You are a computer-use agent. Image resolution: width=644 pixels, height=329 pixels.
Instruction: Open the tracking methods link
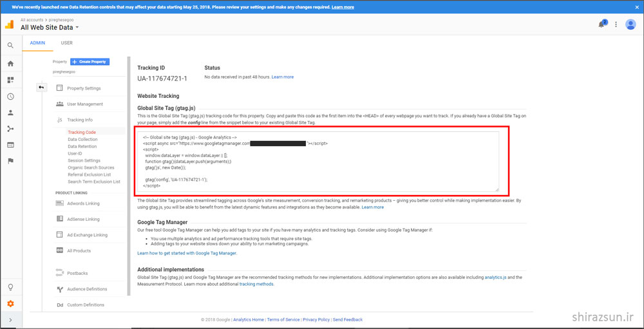tap(256, 284)
